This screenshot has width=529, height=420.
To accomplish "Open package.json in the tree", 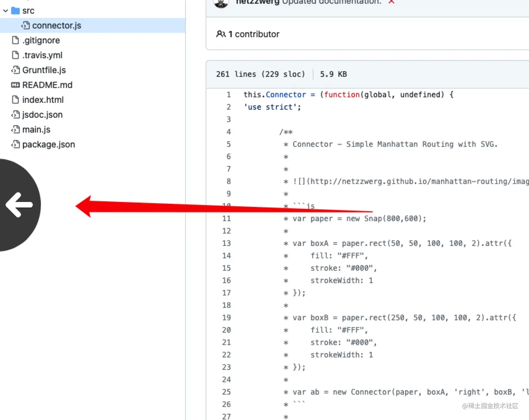I will (49, 145).
